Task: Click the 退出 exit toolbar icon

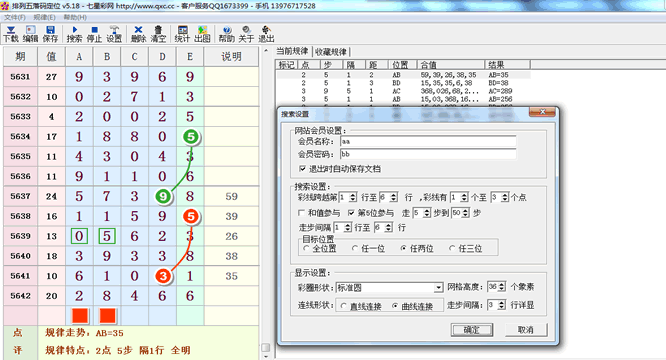Action: (x=266, y=34)
